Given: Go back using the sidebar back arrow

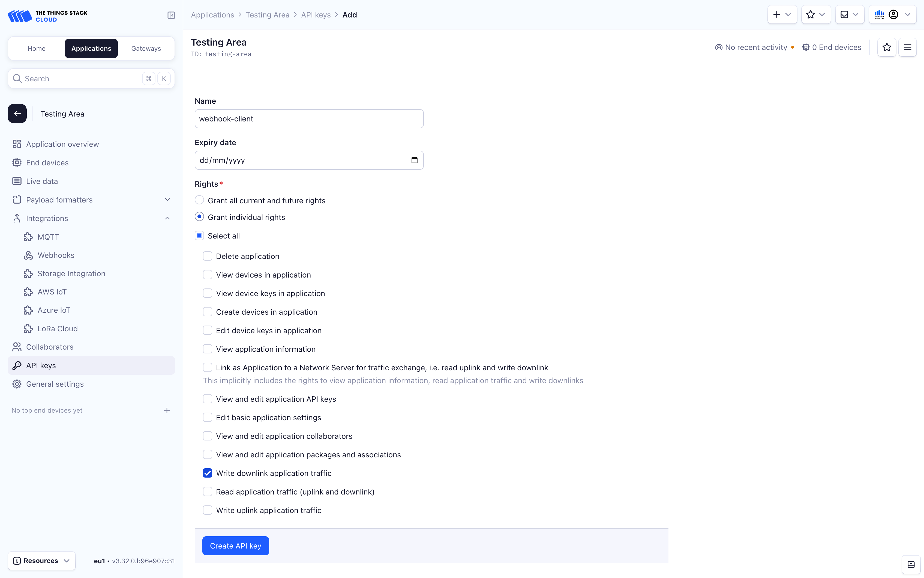Looking at the screenshot, I should (17, 114).
